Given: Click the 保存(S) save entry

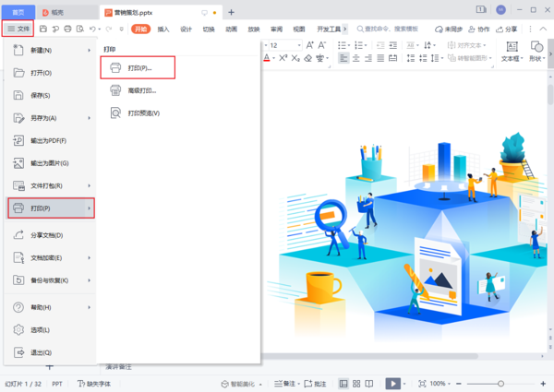Looking at the screenshot, I should tap(40, 95).
